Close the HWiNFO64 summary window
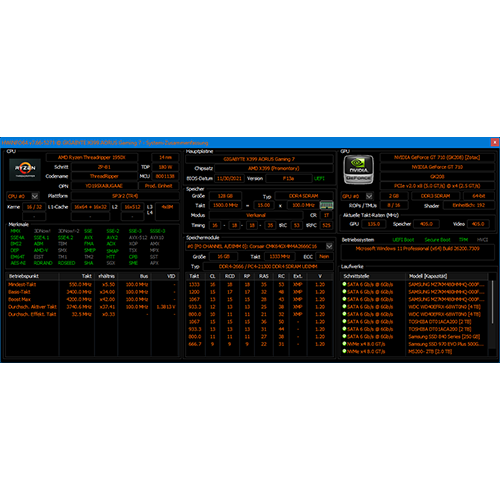The image size is (500, 500). click(x=495, y=142)
